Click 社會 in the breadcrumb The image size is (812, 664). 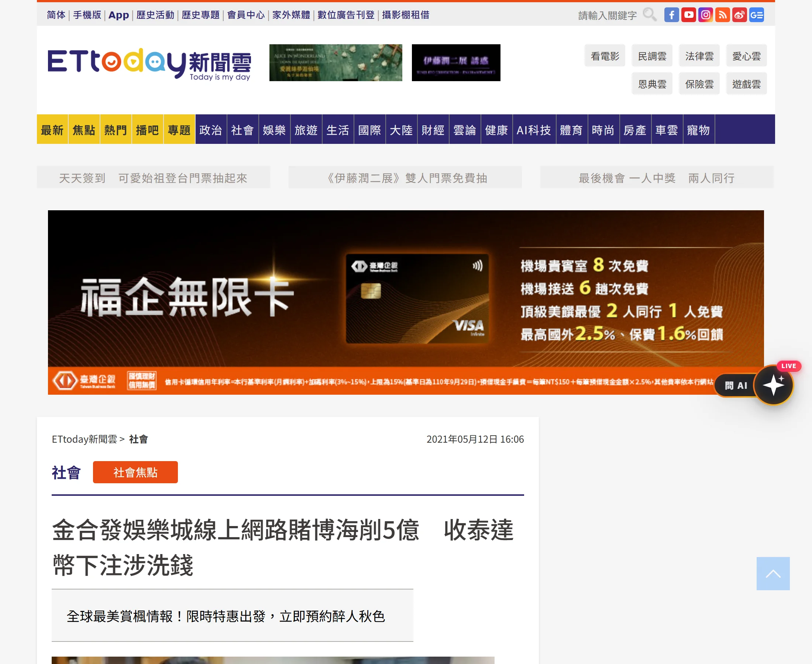(138, 439)
